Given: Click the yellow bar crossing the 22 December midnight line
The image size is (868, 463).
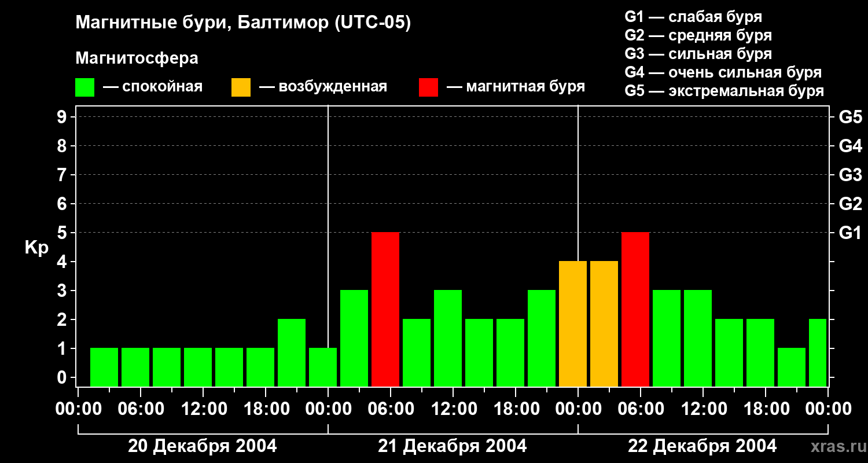Looking at the screenshot, I should 573,324.
